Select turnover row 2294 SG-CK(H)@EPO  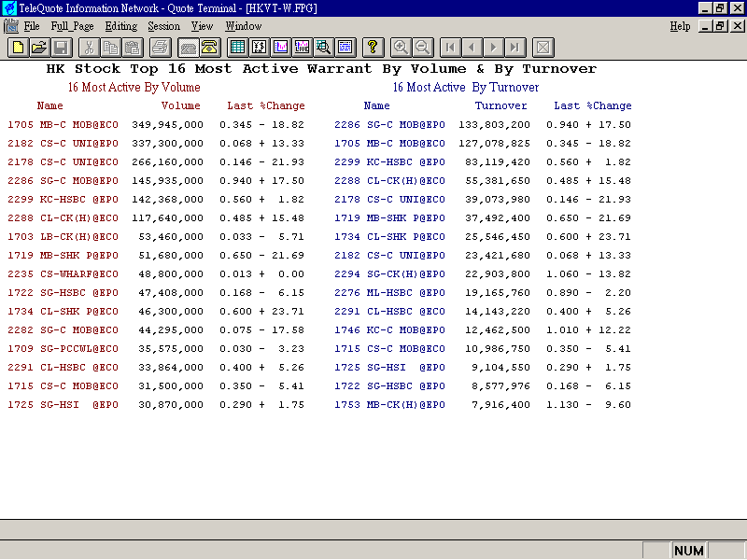tap(483, 273)
